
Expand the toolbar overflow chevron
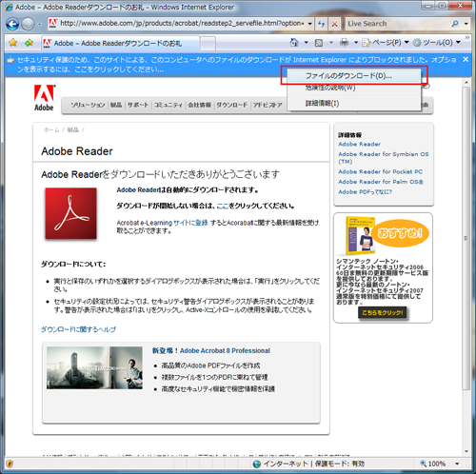click(x=467, y=38)
